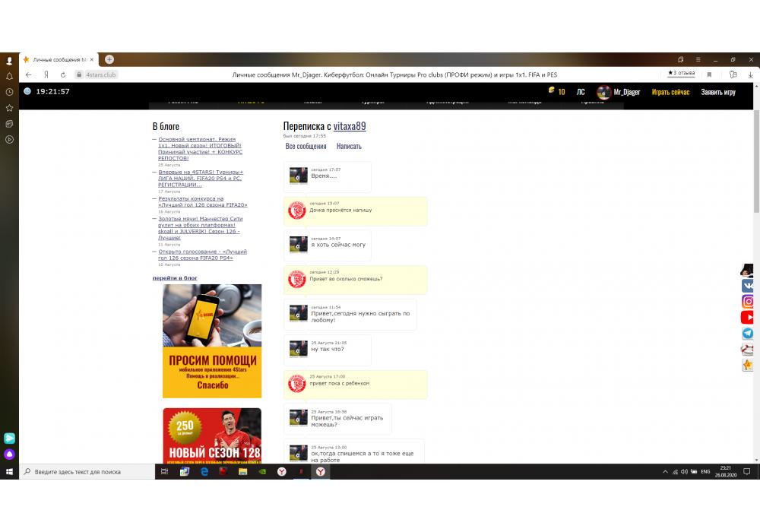Click 'Играть сейчас' in the header
This screenshot has width=760, height=532.
[x=670, y=92]
